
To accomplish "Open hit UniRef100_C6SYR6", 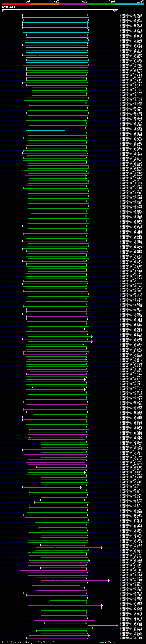I will (x=131, y=18).
